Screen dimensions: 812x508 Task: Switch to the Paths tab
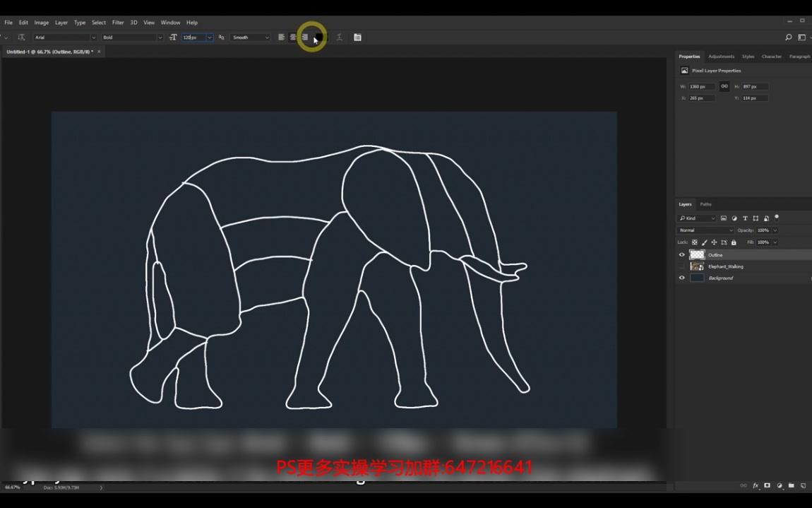click(x=705, y=203)
